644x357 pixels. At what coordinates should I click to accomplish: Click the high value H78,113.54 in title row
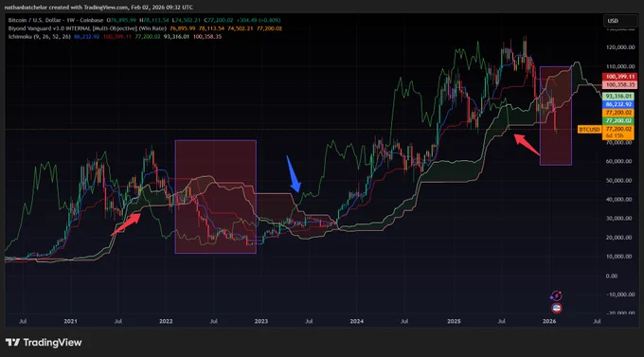tap(154, 20)
